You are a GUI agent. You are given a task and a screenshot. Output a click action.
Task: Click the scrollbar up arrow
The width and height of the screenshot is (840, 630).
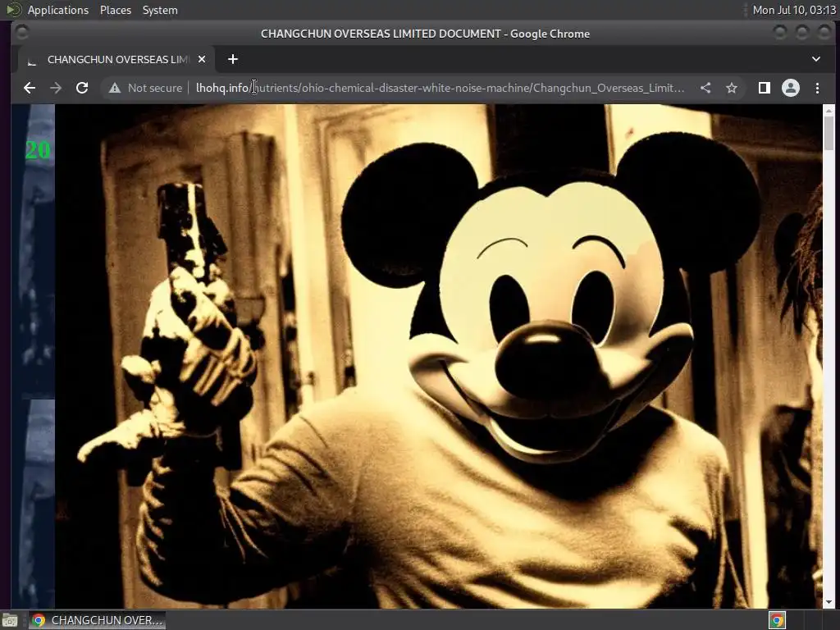[829, 111]
